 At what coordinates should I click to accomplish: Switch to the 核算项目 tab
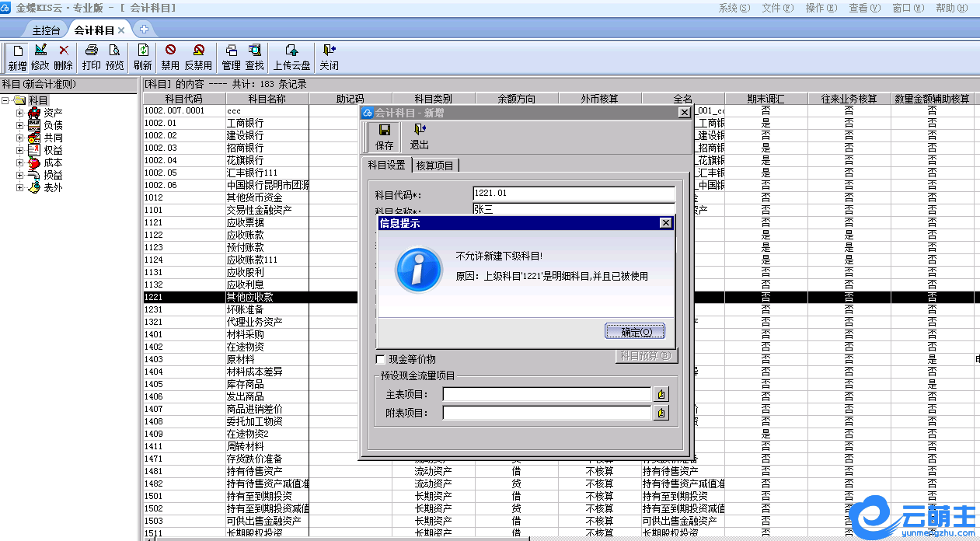(x=436, y=165)
